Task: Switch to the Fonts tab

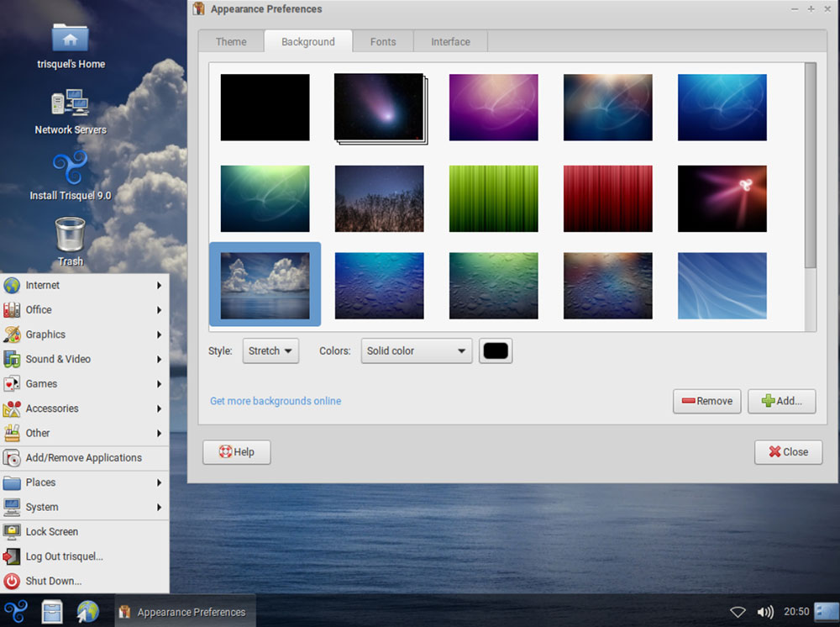Action: tap(382, 42)
